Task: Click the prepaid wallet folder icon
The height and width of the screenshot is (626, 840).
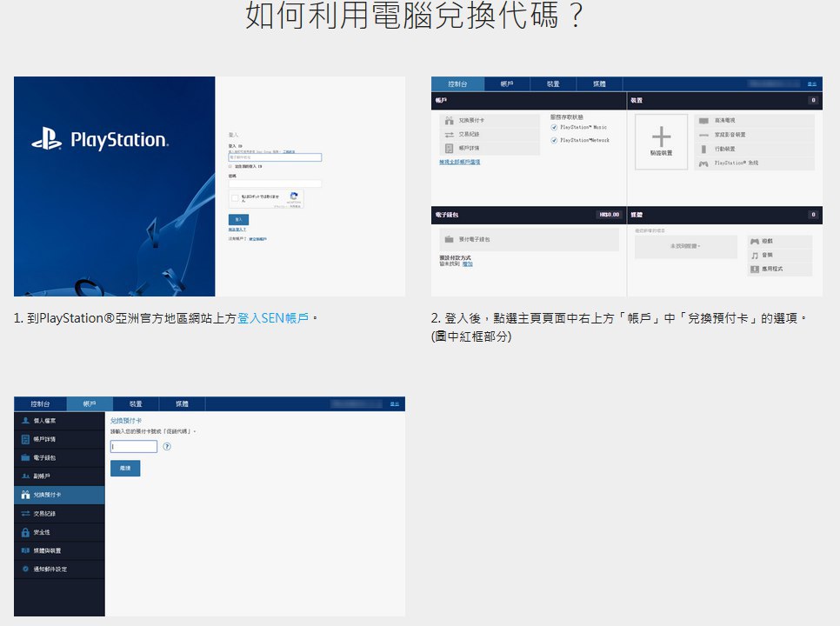Action: pyautogui.click(x=449, y=239)
